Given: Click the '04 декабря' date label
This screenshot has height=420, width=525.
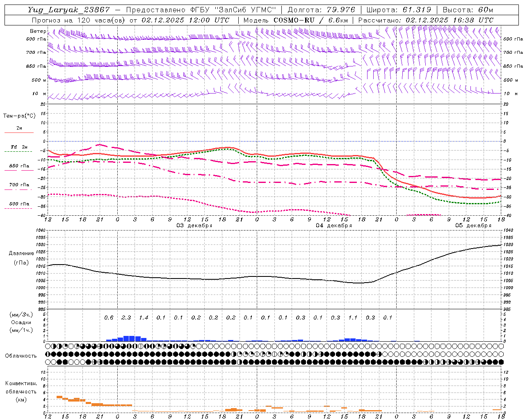Looking at the screenshot, I should [x=333, y=226].
